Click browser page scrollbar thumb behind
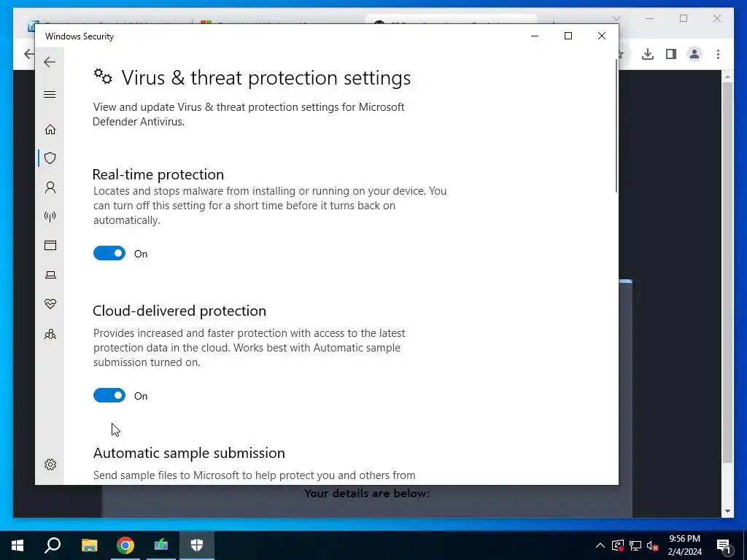Screen dimensions: 747x560 tap(727, 271)
